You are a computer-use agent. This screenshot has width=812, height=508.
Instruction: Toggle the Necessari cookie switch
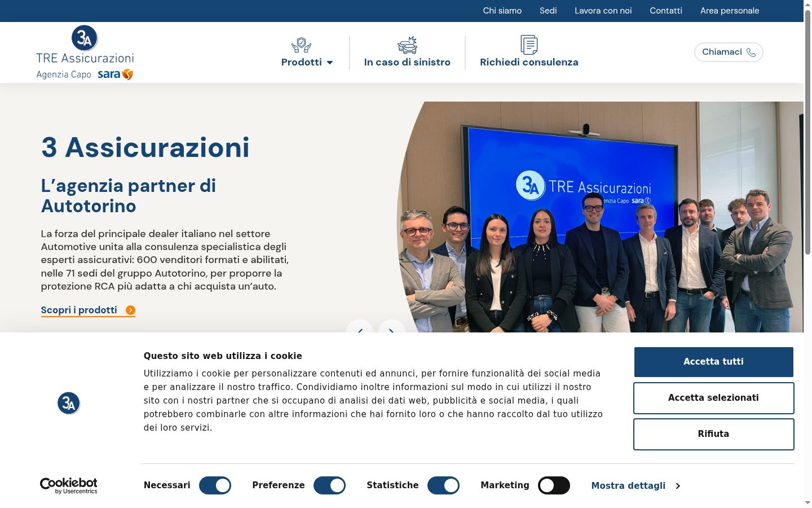point(215,485)
